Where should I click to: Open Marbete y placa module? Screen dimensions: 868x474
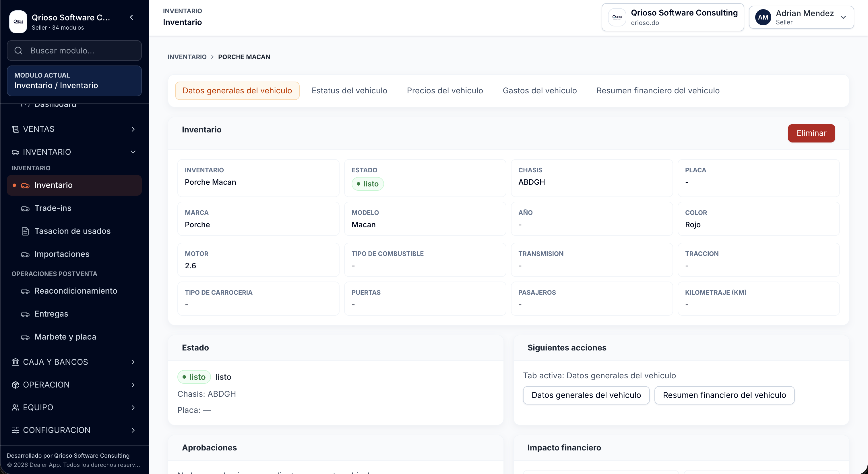tap(74, 336)
